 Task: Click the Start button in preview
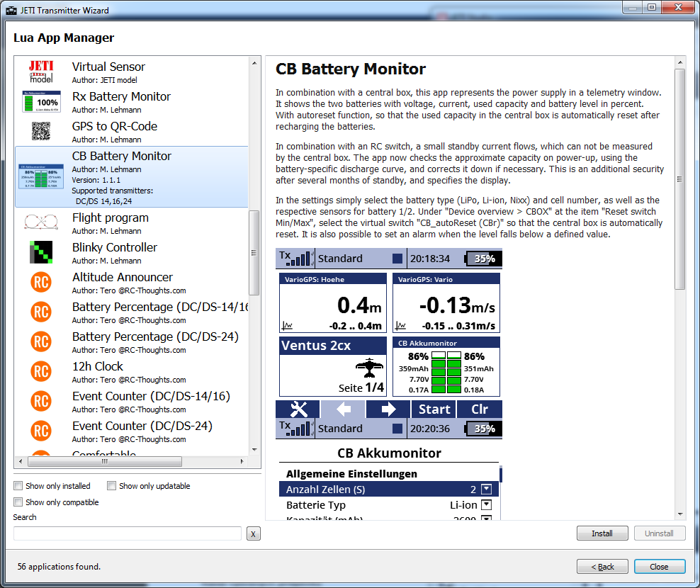tap(434, 409)
